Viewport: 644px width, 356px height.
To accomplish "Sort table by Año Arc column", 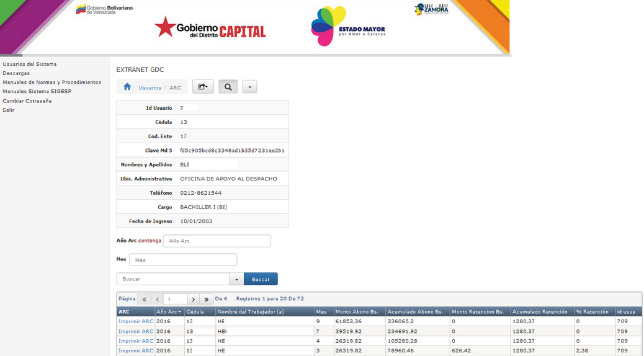I will point(168,311).
